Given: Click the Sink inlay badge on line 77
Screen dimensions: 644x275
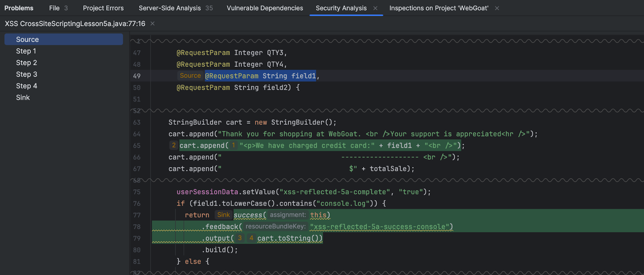Looking at the screenshot, I should [223, 215].
